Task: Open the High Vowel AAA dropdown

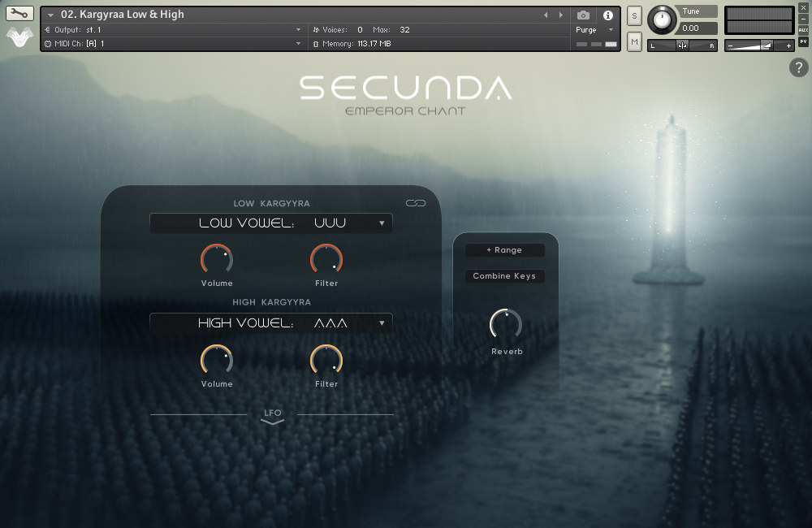Action: pyautogui.click(x=270, y=322)
